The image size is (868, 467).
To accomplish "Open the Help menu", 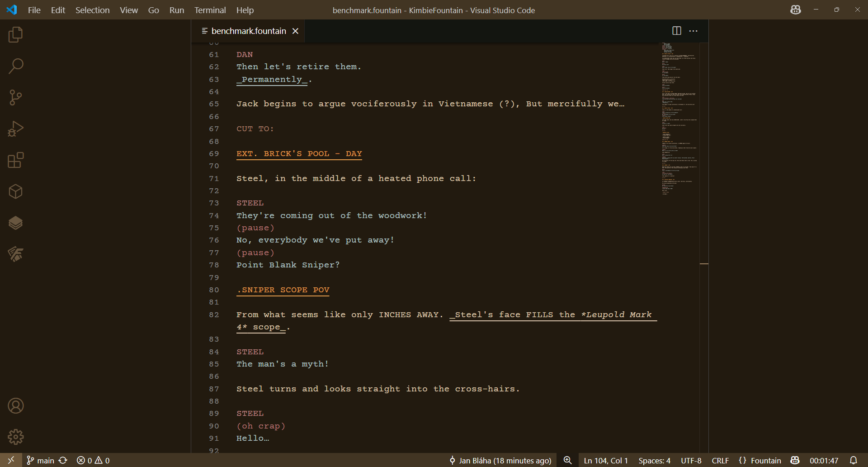I will (245, 10).
